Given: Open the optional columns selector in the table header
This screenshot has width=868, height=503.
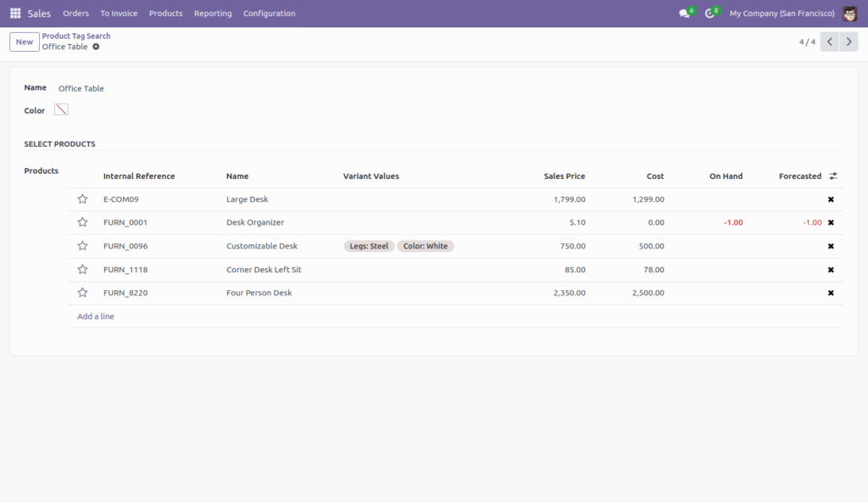Looking at the screenshot, I should [832, 176].
